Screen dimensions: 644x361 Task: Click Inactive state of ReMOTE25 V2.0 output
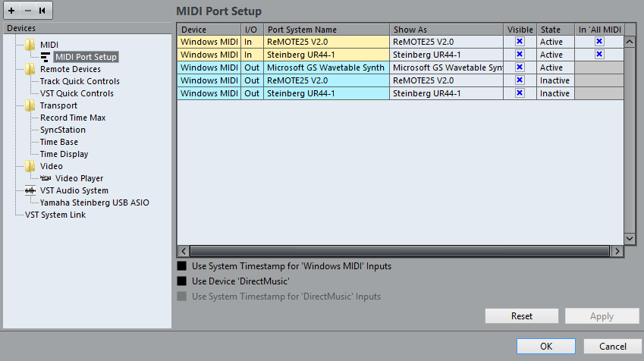[555, 80]
